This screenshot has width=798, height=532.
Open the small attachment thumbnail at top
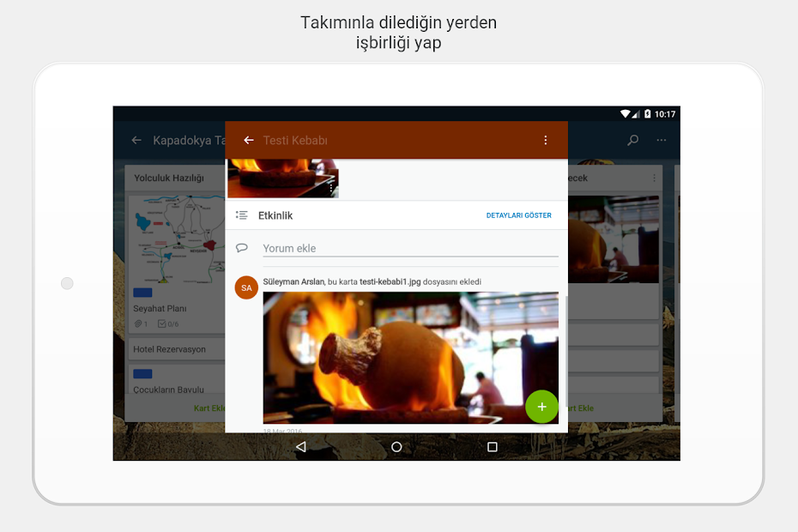283,178
